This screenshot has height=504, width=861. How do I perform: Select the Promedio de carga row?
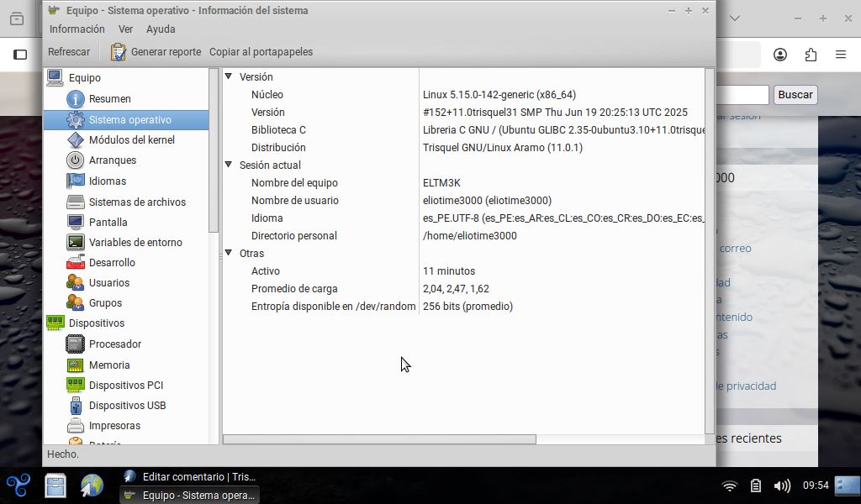click(463, 288)
